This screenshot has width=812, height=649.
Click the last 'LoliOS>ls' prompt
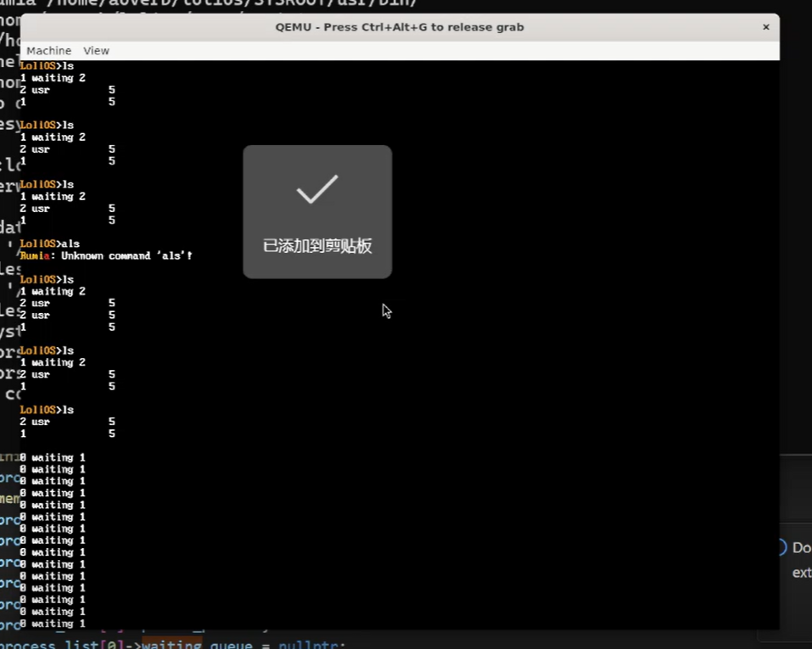[47, 410]
